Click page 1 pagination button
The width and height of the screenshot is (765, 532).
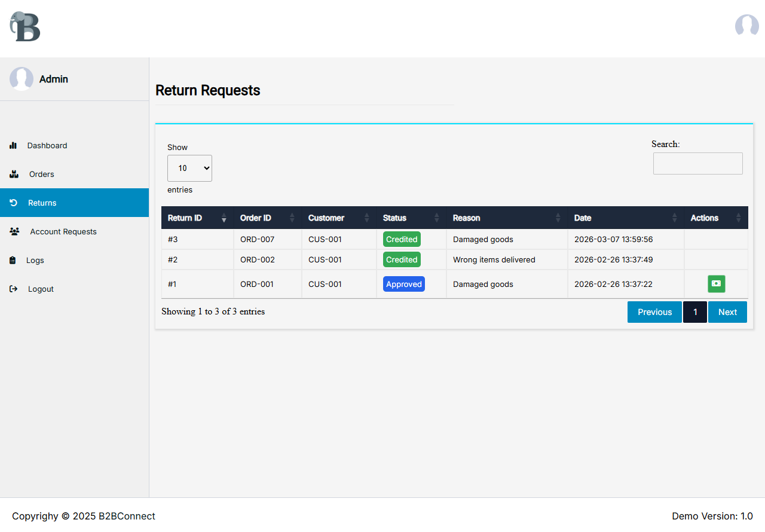(695, 312)
